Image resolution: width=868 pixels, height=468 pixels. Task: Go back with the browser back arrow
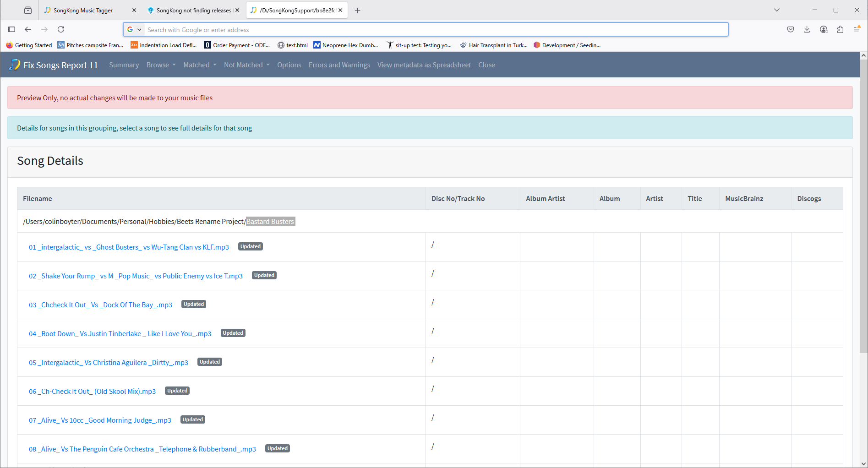tap(28, 29)
